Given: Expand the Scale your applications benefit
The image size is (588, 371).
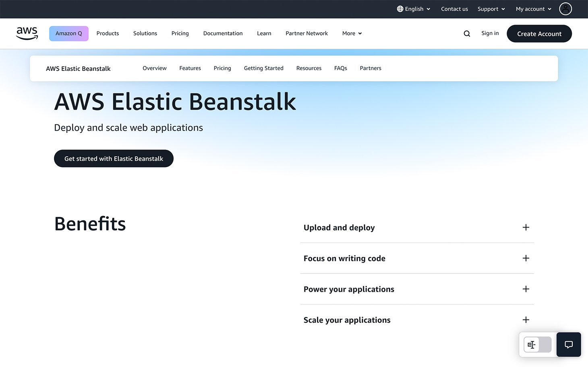Looking at the screenshot, I should point(526,319).
